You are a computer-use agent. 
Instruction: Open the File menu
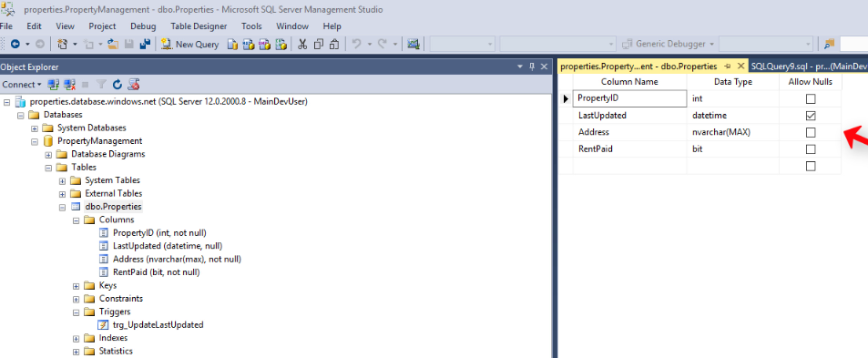point(5,26)
